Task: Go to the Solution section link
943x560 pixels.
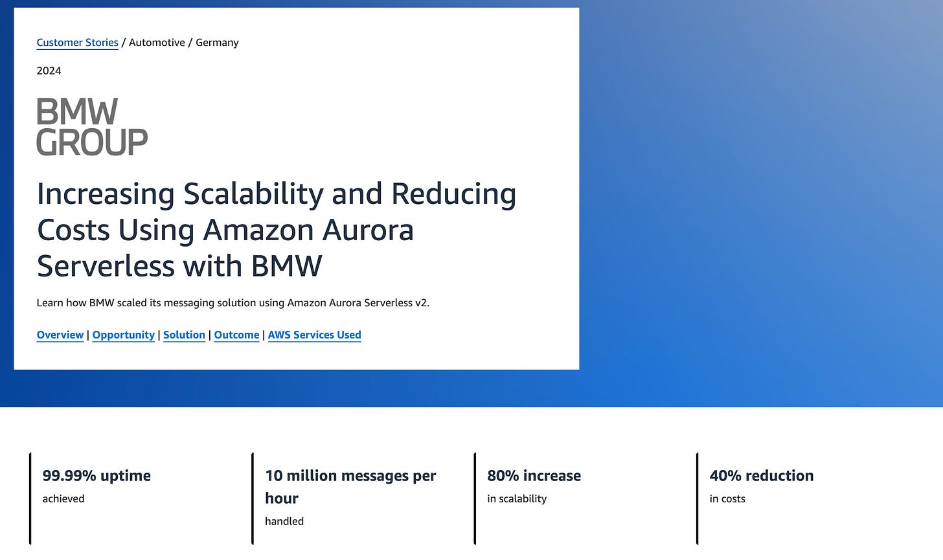Action: 184,335
